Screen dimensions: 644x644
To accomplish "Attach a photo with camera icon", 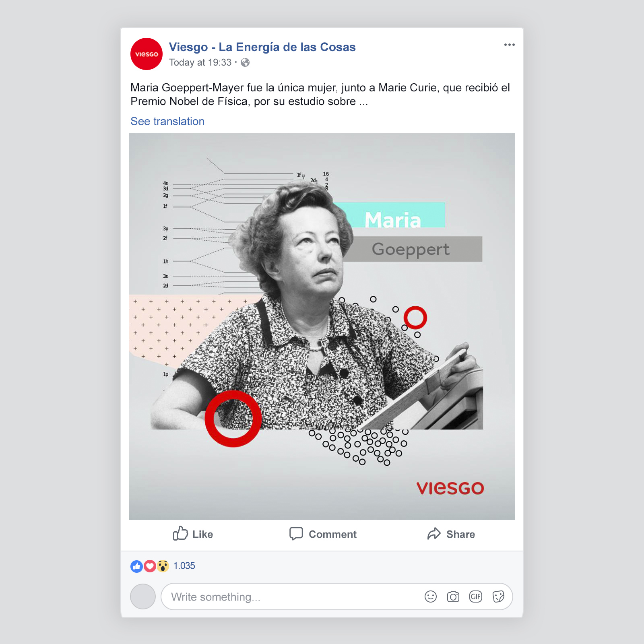I will (x=453, y=597).
